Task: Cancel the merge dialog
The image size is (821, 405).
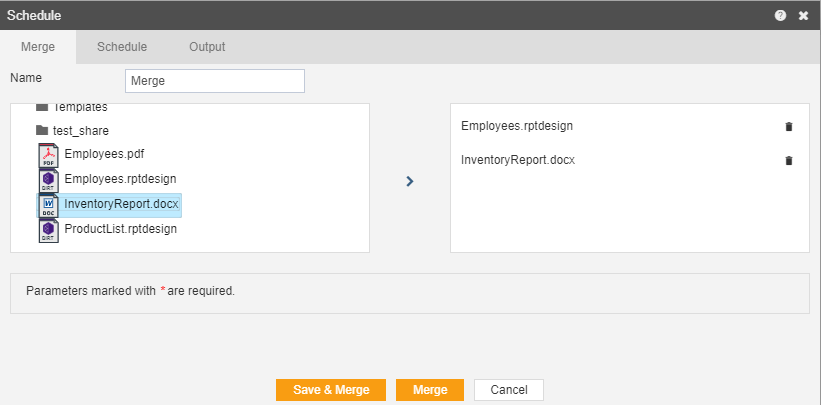Action: click(x=509, y=390)
